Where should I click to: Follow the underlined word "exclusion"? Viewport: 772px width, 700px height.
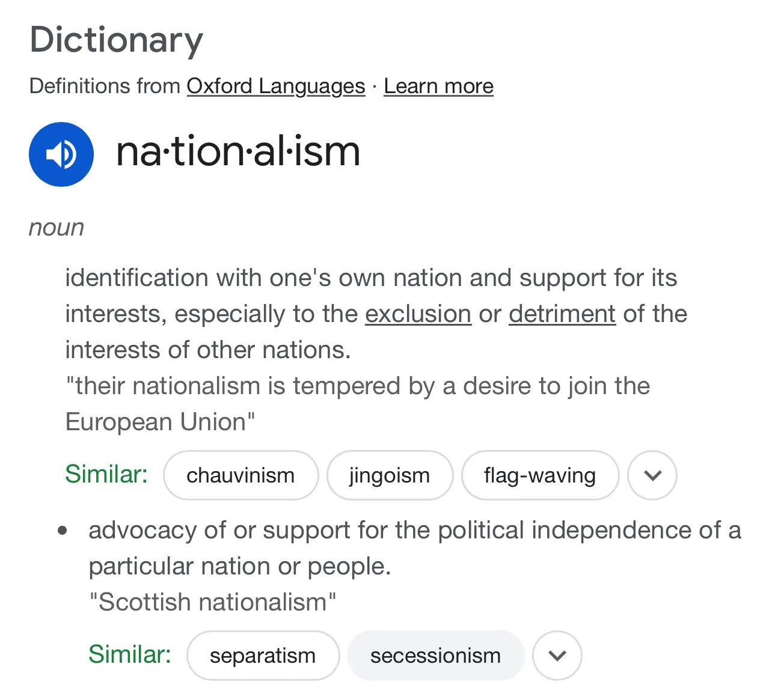418,314
